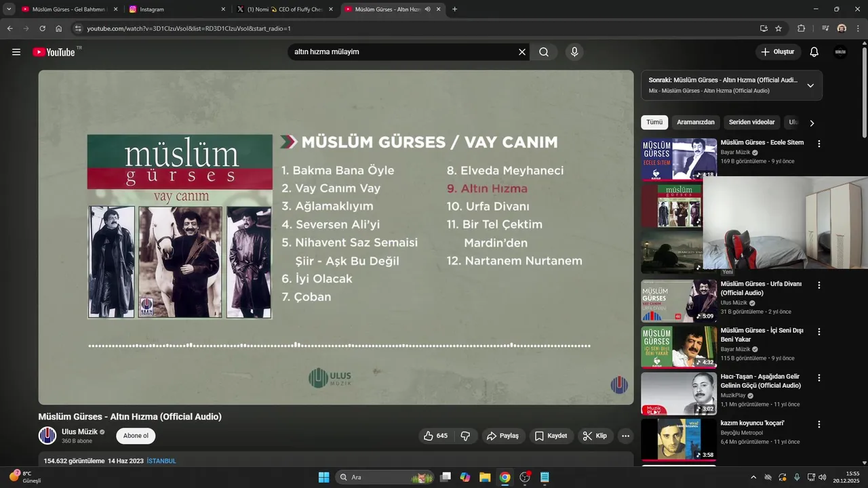The image size is (868, 488).
Task: Open the Ulus Müzik channel avatar
Action: coord(47,436)
